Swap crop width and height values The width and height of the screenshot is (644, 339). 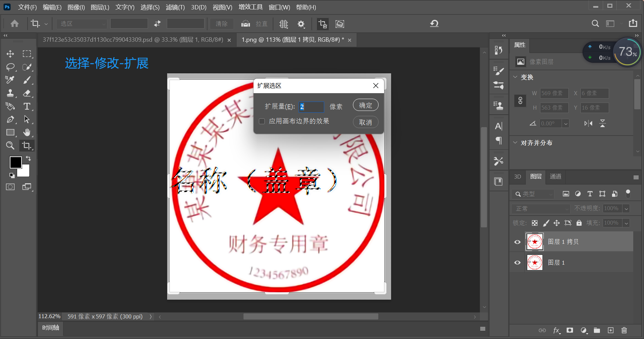157,24
